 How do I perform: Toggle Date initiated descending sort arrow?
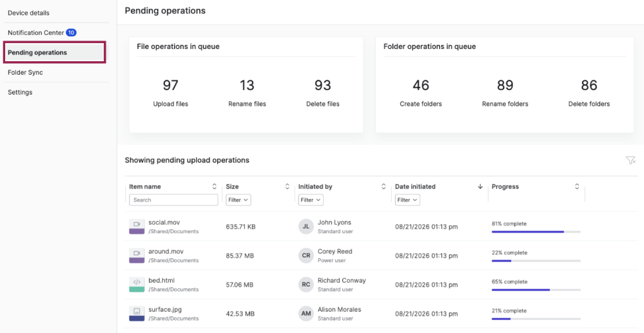(x=480, y=186)
